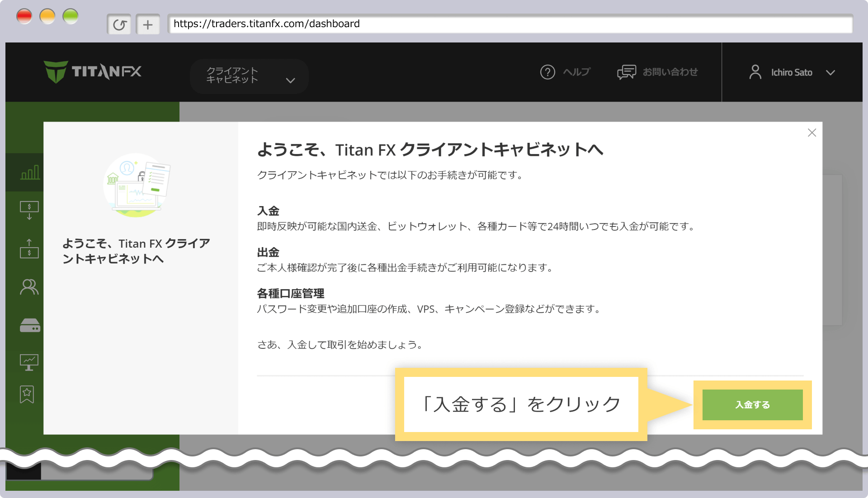Screen dimensions: 868x498
Task: Open the VPS drive sidebar icon
Action: tap(30, 325)
